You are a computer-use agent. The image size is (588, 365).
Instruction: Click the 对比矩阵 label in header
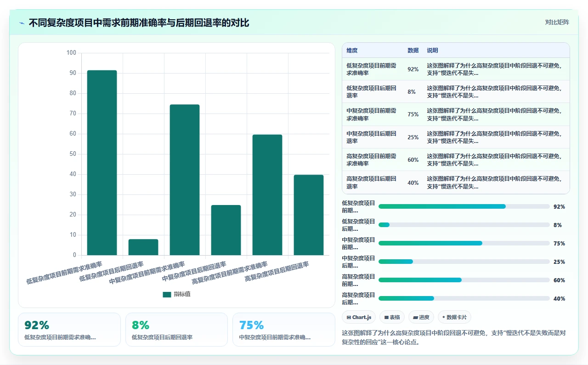pyautogui.click(x=557, y=23)
